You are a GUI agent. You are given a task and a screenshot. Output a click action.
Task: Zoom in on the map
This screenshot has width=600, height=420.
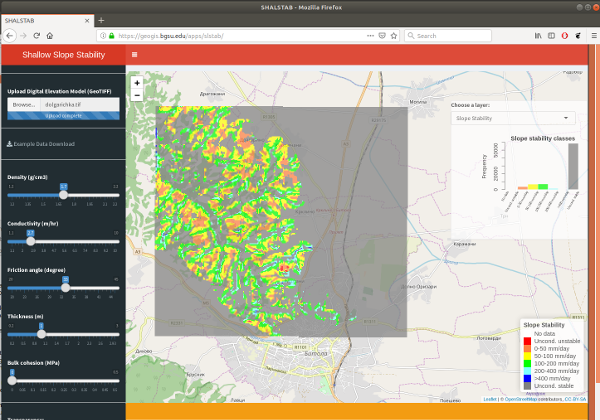pos(137,83)
